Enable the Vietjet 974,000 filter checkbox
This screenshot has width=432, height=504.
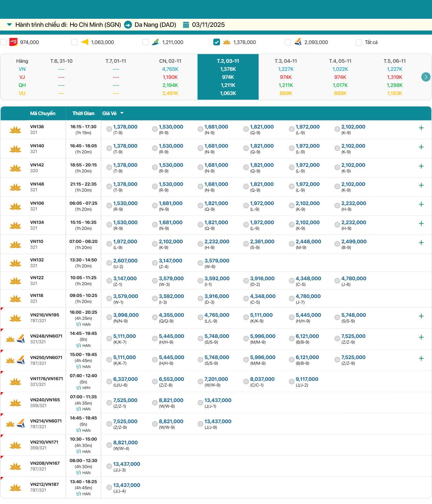coord(4,42)
